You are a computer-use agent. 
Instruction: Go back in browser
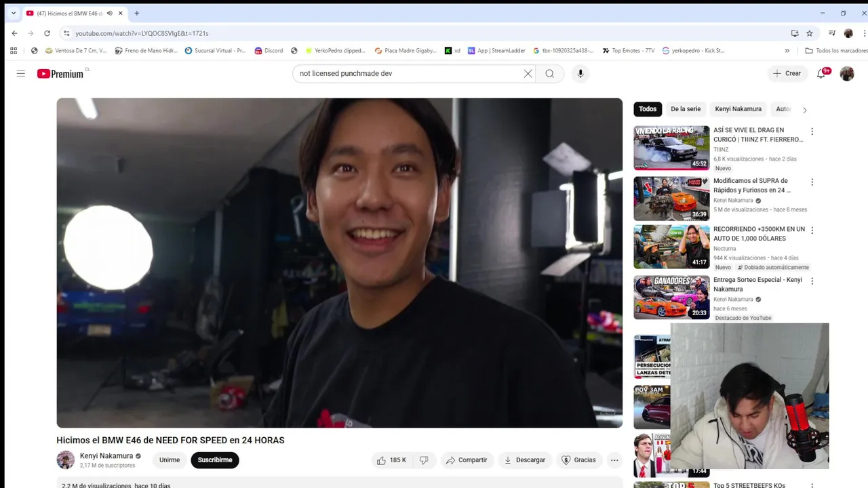[x=14, y=33]
